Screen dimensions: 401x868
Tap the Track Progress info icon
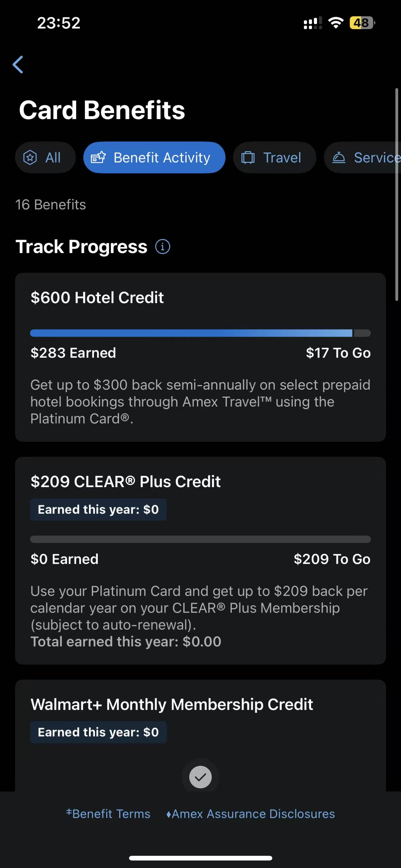pyautogui.click(x=163, y=247)
